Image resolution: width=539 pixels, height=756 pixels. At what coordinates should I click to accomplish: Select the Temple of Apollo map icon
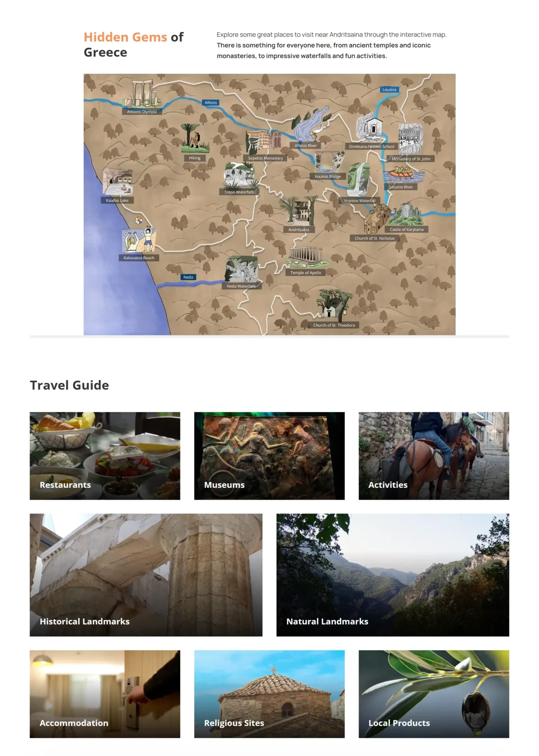point(306,258)
